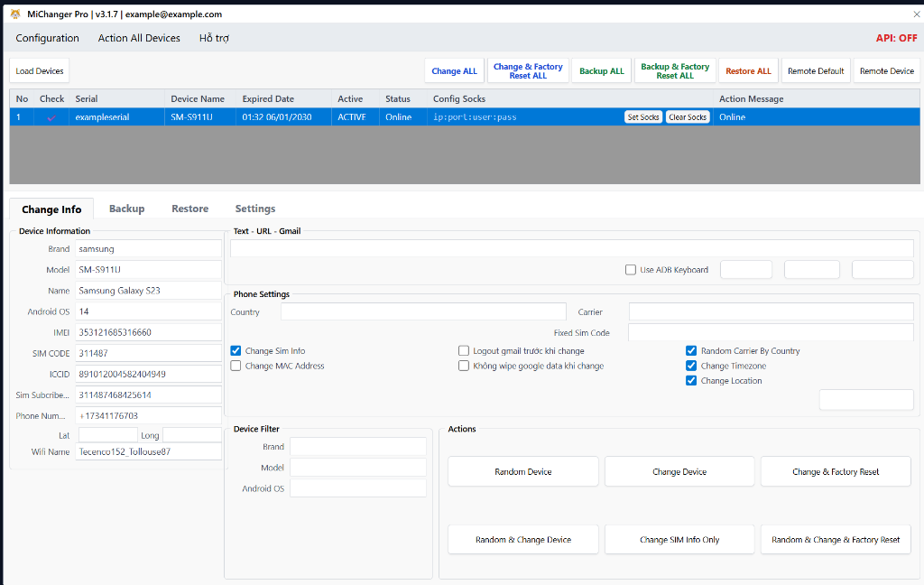This screenshot has height=585, width=924.
Task: Enable Use ADB Keyboard checkbox
Action: 631,270
